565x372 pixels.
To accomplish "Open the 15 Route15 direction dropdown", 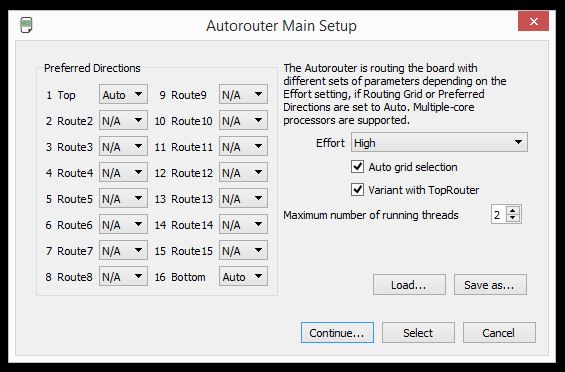I will click(243, 250).
